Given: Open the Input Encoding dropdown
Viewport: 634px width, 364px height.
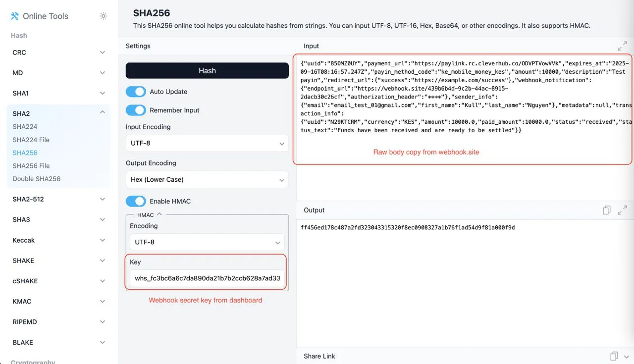Looking at the screenshot, I should tap(207, 143).
